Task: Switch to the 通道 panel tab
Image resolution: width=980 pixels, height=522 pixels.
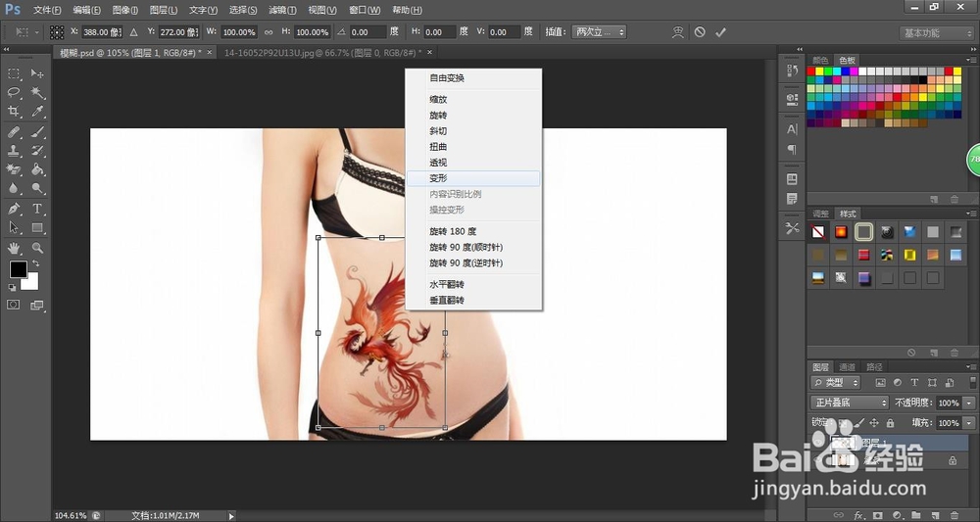Action: coord(848,366)
